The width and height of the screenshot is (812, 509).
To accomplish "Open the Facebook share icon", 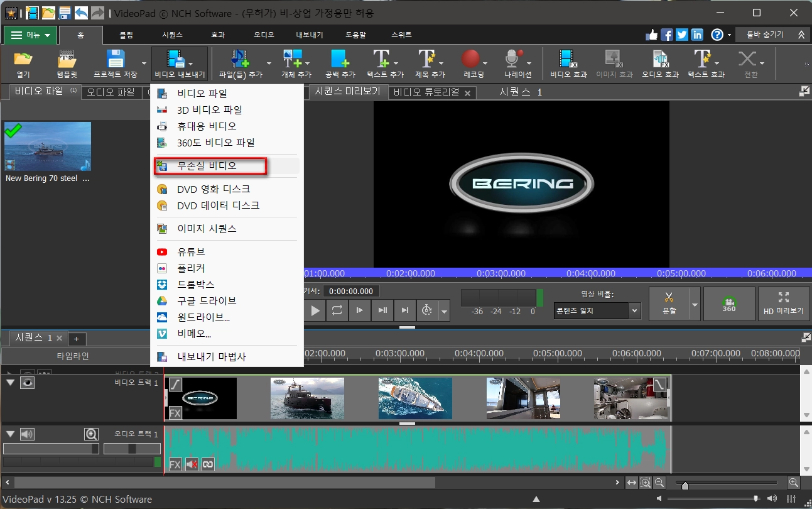I will point(667,35).
